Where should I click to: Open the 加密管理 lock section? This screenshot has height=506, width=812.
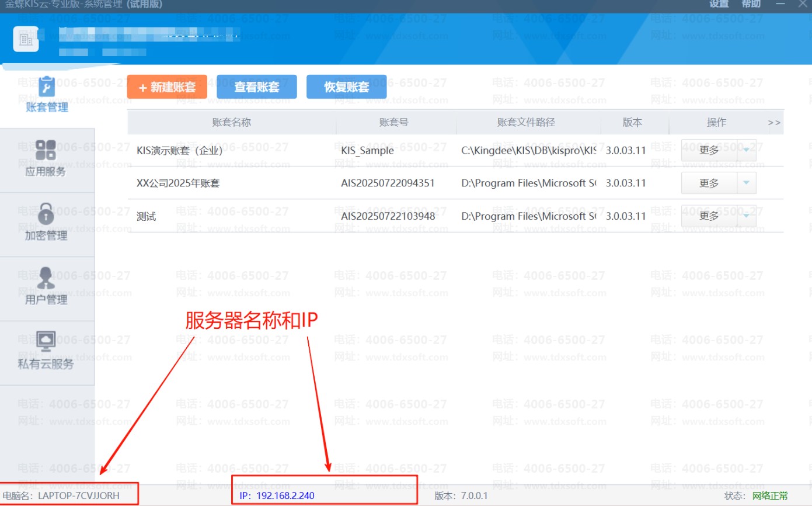tap(47, 225)
